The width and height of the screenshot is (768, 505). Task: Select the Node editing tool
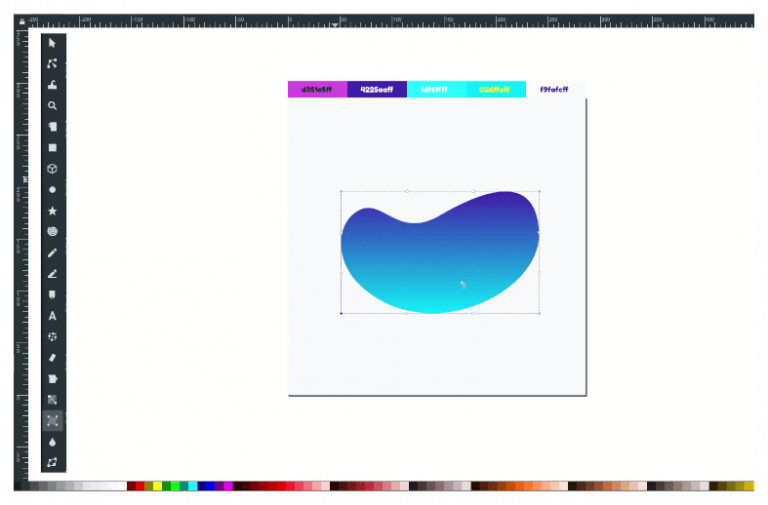coord(52,64)
